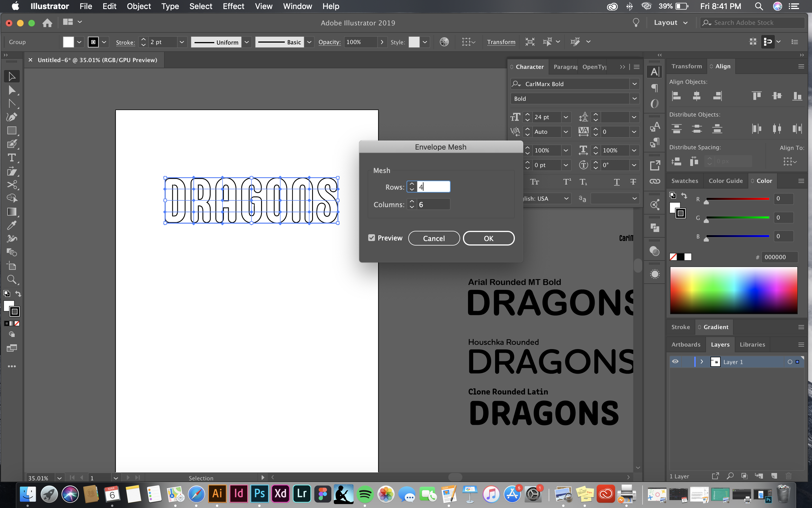This screenshot has width=812, height=508.
Task: Click Swap Fill and Stroke arrow in Color panel
Action: (684, 196)
